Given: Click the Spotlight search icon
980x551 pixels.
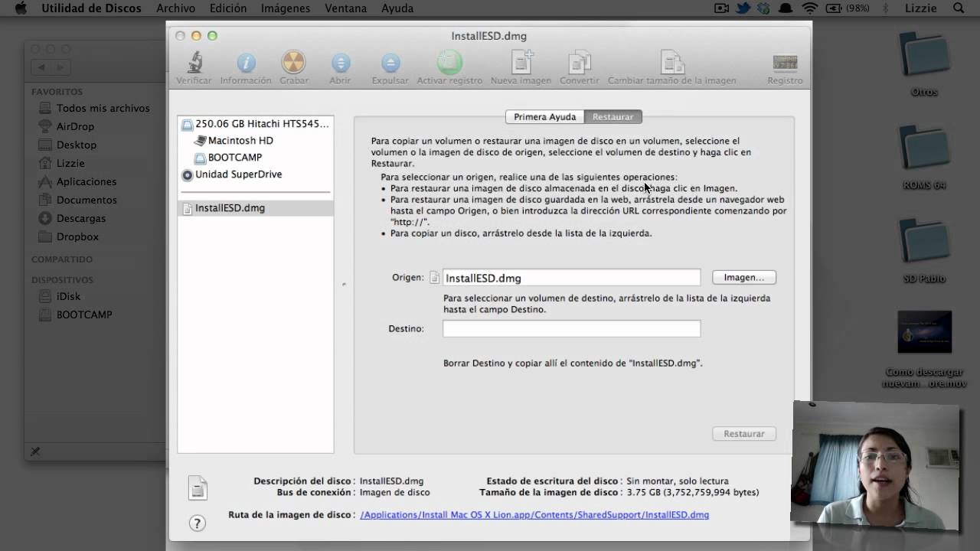Looking at the screenshot, I should 959,8.
